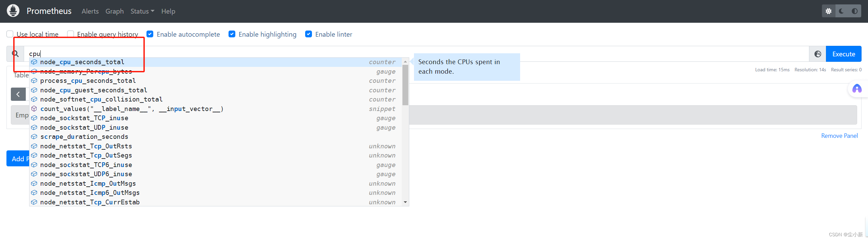Disable the Enable autocomplete checkbox
This screenshot has height=240, width=868.
[x=150, y=34]
